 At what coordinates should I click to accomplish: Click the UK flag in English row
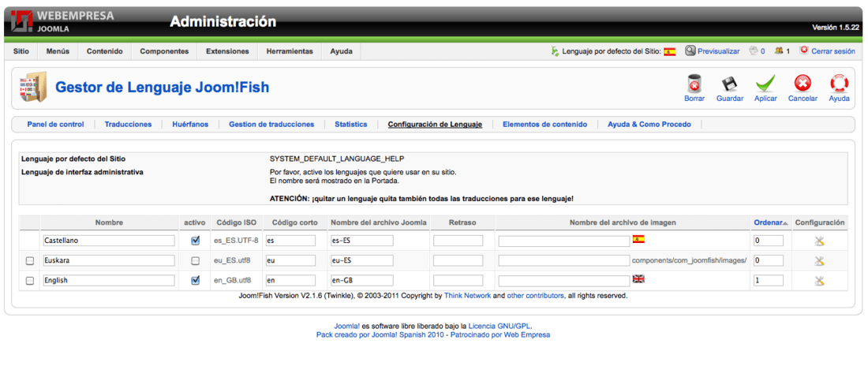click(638, 279)
